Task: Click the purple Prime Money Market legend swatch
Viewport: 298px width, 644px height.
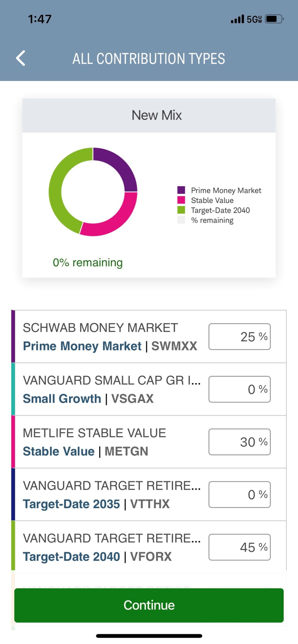Action: click(x=181, y=190)
